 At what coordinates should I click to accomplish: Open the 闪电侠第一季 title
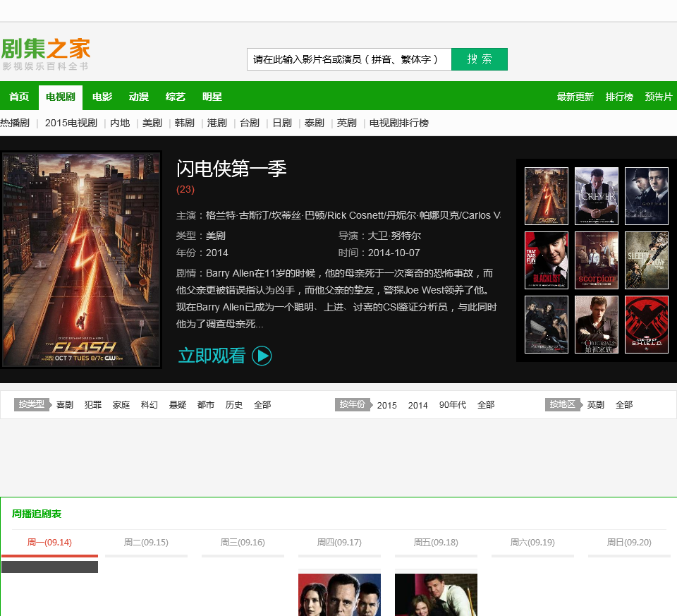click(231, 169)
